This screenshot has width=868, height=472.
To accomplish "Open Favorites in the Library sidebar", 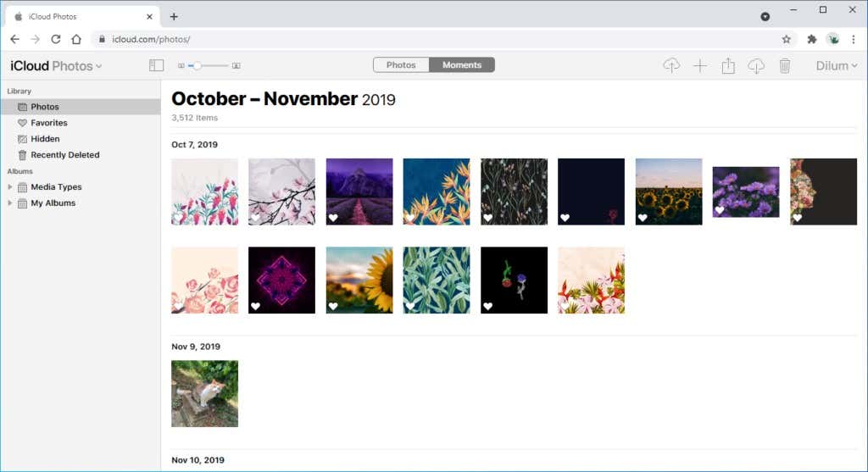I will (x=48, y=123).
